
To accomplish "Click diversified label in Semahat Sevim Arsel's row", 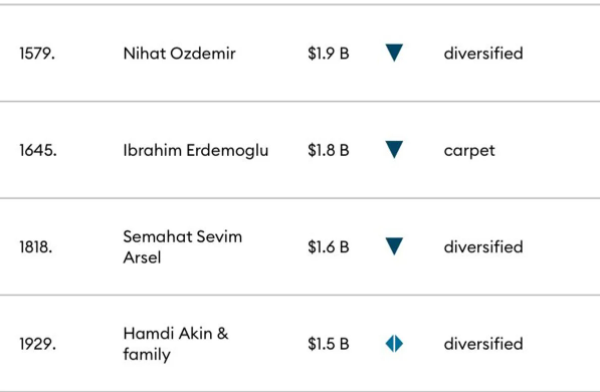I will pos(483,247).
